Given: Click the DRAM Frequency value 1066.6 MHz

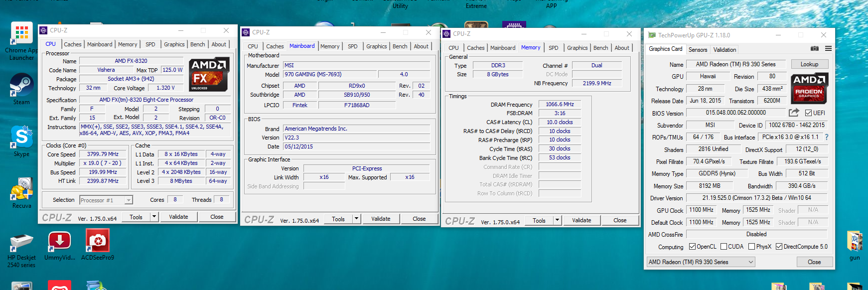Looking at the screenshot, I should coord(560,105).
